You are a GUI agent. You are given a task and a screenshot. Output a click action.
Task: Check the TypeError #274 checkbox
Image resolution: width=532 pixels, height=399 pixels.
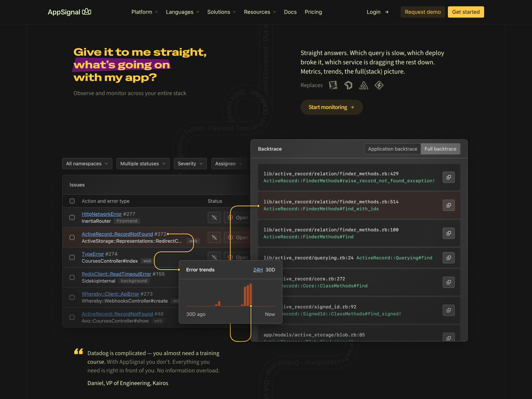click(72, 257)
